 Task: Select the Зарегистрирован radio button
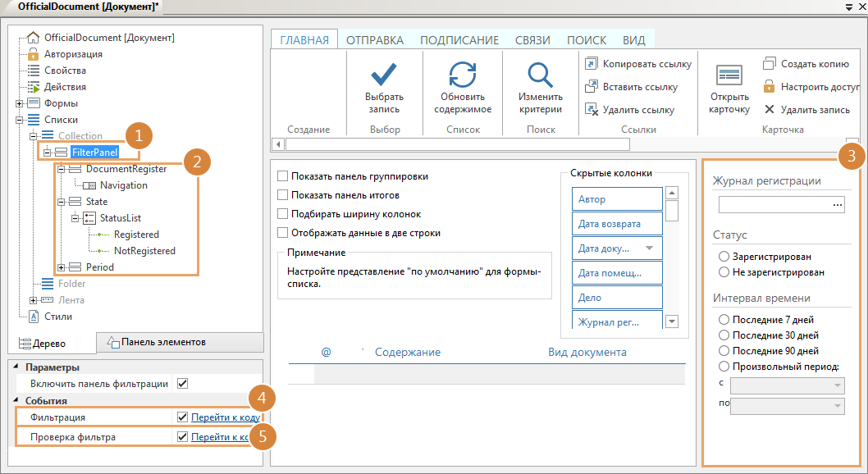tap(724, 257)
